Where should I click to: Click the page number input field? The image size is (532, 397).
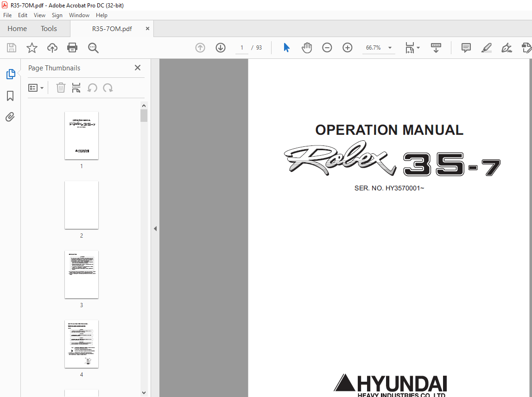pyautogui.click(x=242, y=48)
